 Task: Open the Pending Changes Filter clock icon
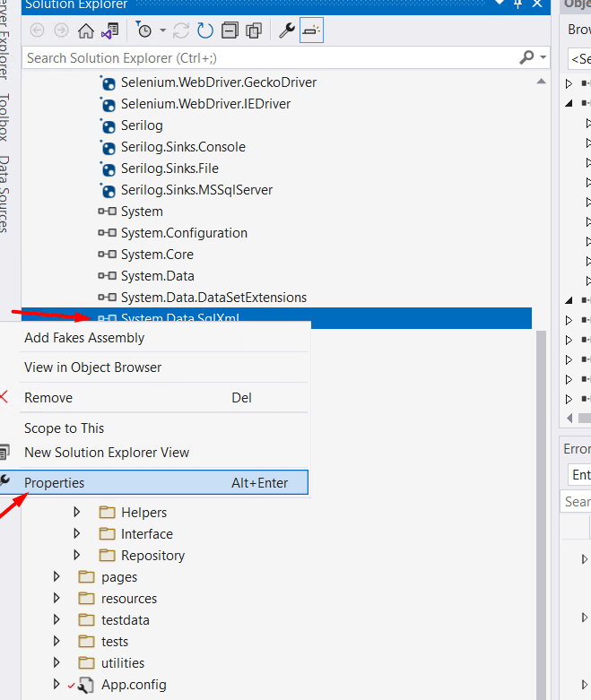coord(143,30)
